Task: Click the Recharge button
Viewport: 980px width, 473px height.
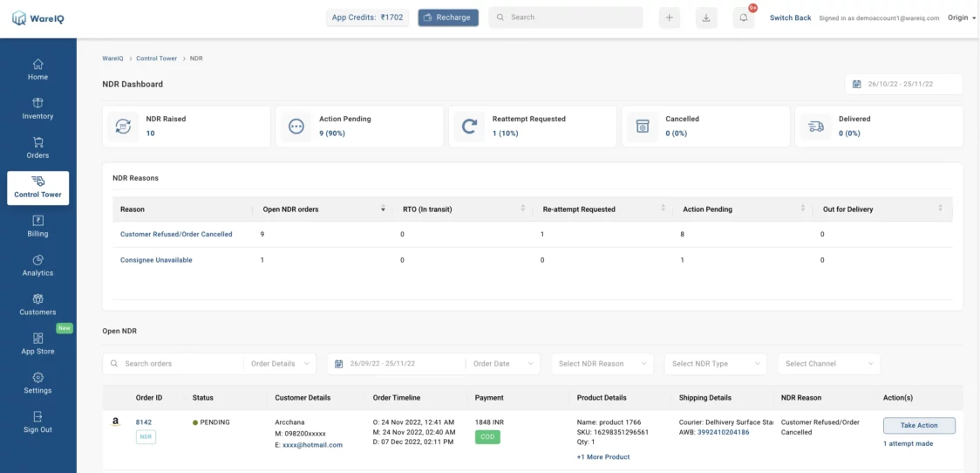Action: coord(448,17)
